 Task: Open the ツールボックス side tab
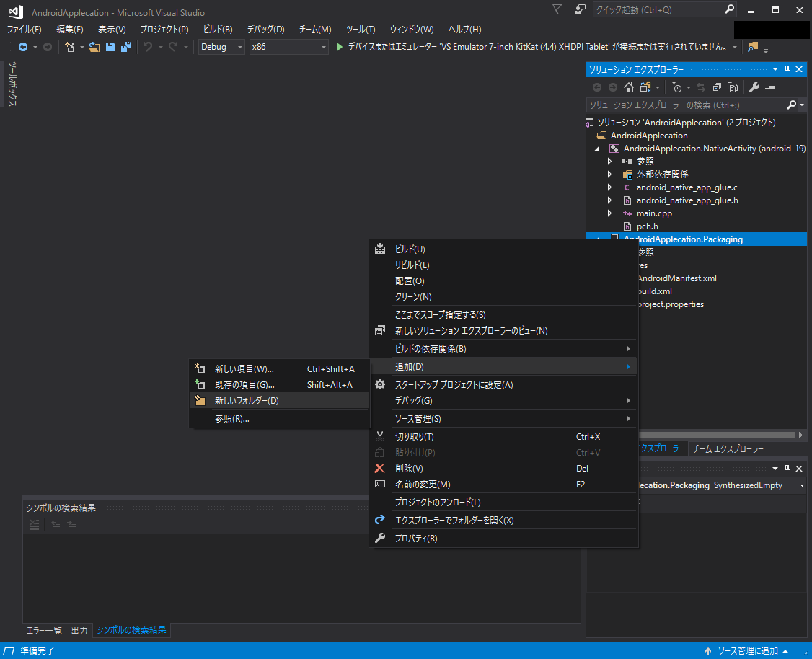pyautogui.click(x=12, y=85)
